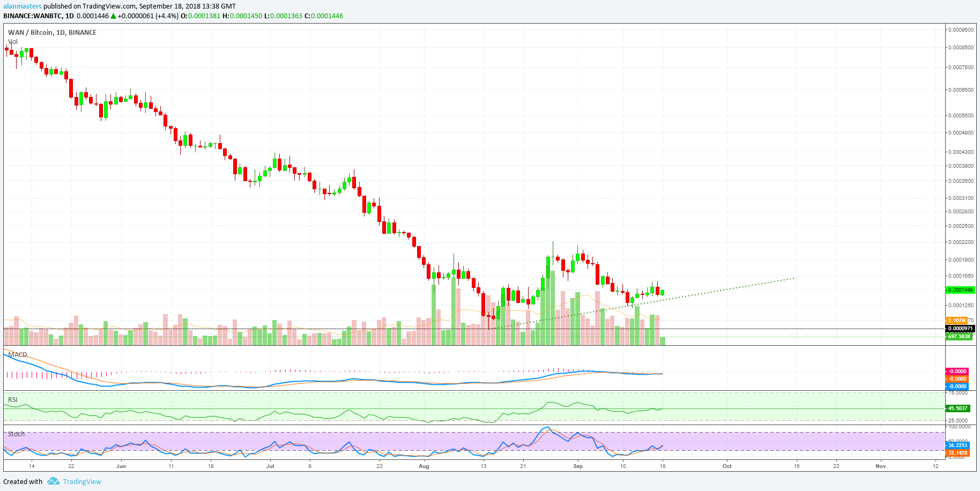Click the 0.0004900 price axis label
The width and height of the screenshot is (980, 491).
[961, 133]
